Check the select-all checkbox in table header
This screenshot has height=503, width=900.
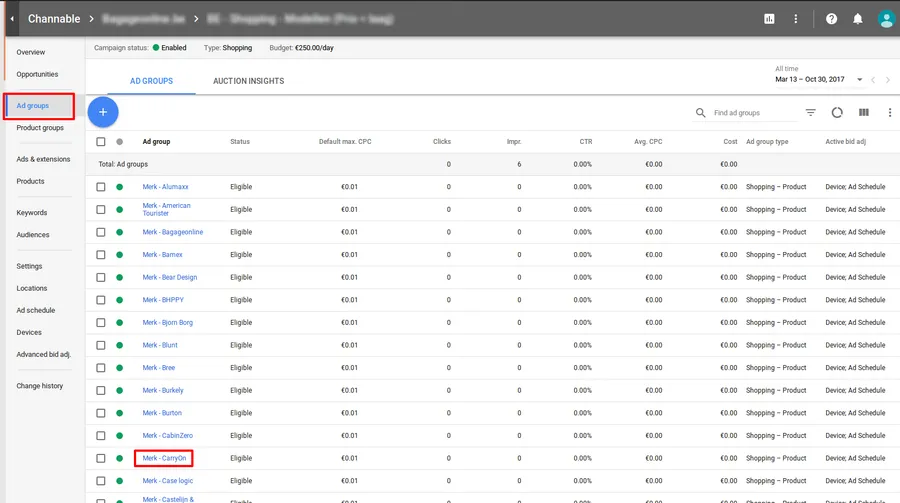coord(101,142)
